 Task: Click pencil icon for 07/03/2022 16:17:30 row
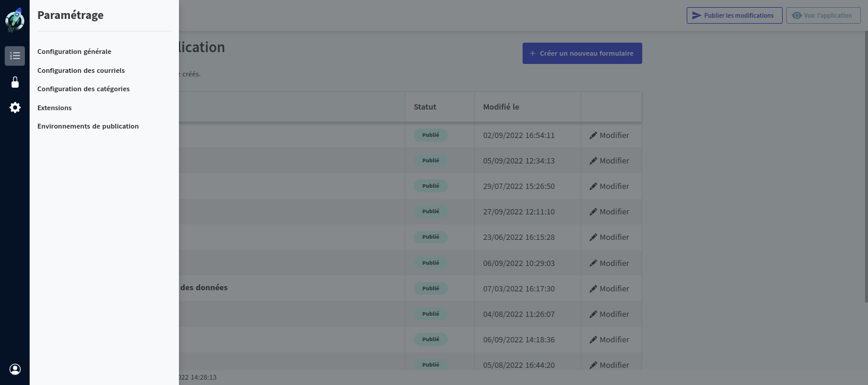click(593, 289)
